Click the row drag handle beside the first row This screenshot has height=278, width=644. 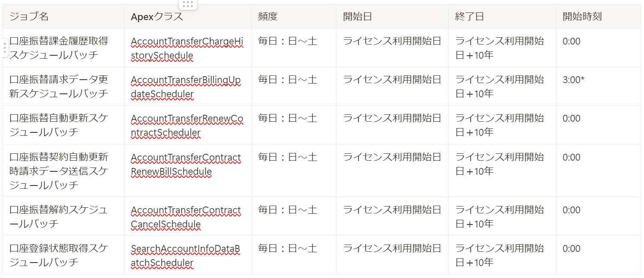[x=5, y=48]
